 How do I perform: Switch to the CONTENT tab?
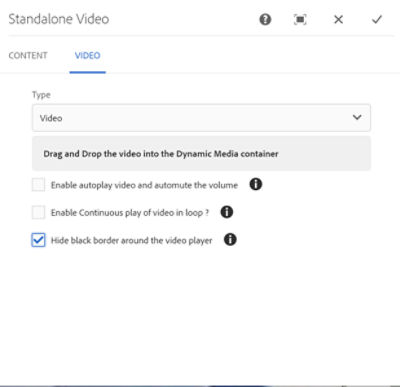tap(28, 55)
